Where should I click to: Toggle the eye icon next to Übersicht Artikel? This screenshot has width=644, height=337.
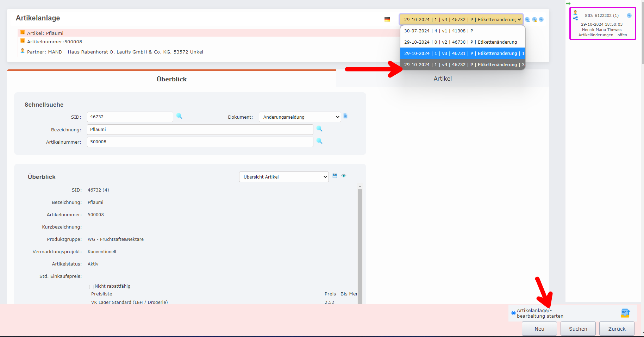coord(344,176)
